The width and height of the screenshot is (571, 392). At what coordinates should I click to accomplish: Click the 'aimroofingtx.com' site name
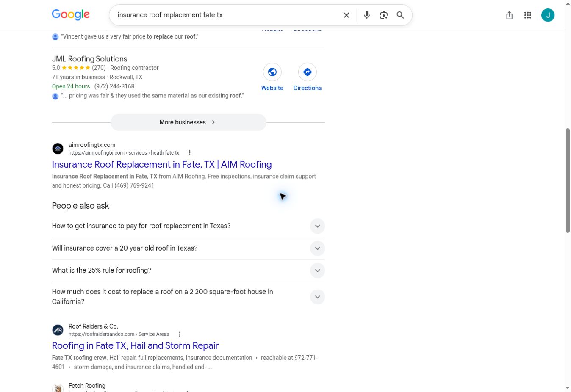[92, 145]
